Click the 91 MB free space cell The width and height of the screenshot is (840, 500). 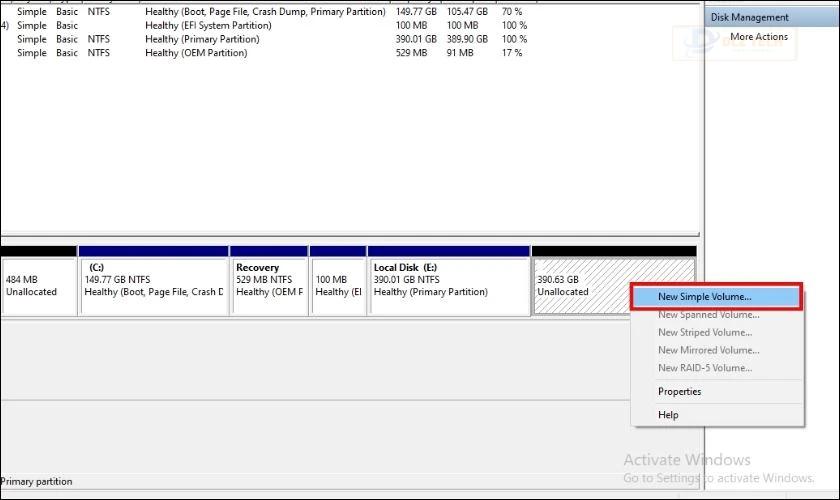460,53
